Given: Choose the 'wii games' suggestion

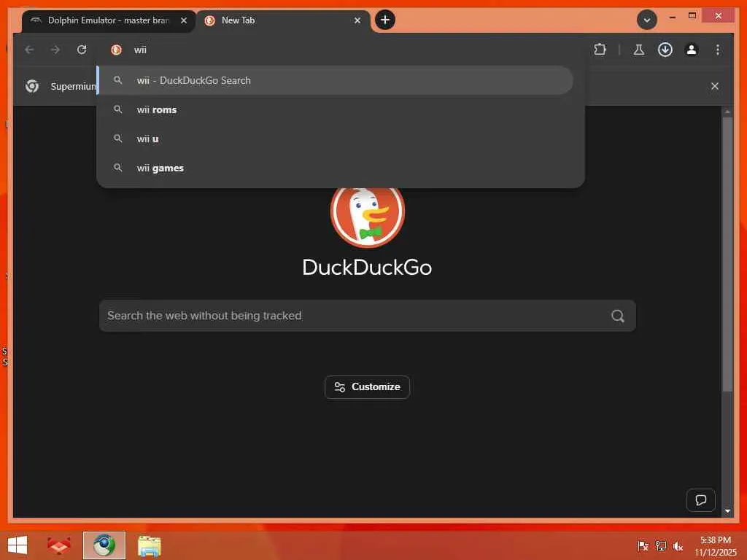Looking at the screenshot, I should pyautogui.click(x=335, y=168).
